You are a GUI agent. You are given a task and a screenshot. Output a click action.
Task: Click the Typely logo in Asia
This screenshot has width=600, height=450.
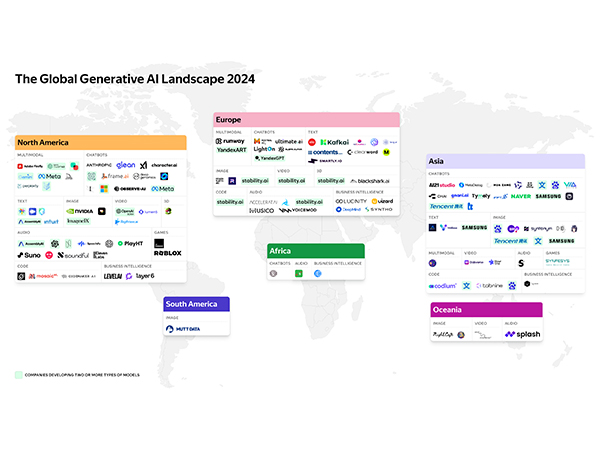481,196
